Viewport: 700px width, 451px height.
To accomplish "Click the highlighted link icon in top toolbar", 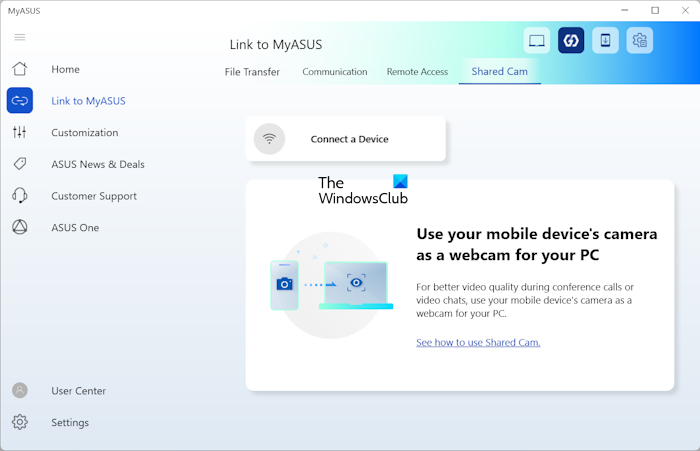I will [571, 41].
